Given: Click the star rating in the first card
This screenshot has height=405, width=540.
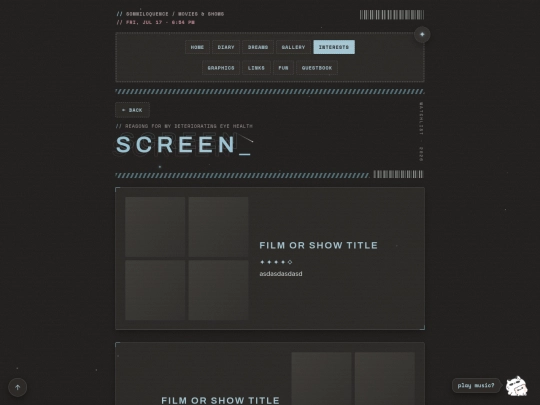Looking at the screenshot, I should click(276, 262).
